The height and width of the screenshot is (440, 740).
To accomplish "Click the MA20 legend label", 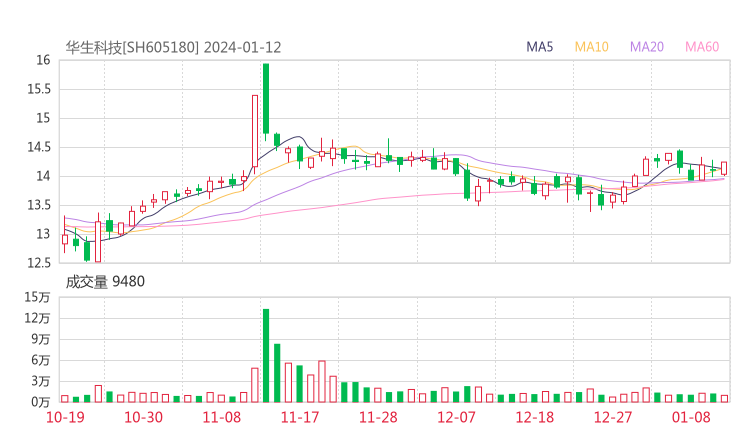I will pos(647,47).
